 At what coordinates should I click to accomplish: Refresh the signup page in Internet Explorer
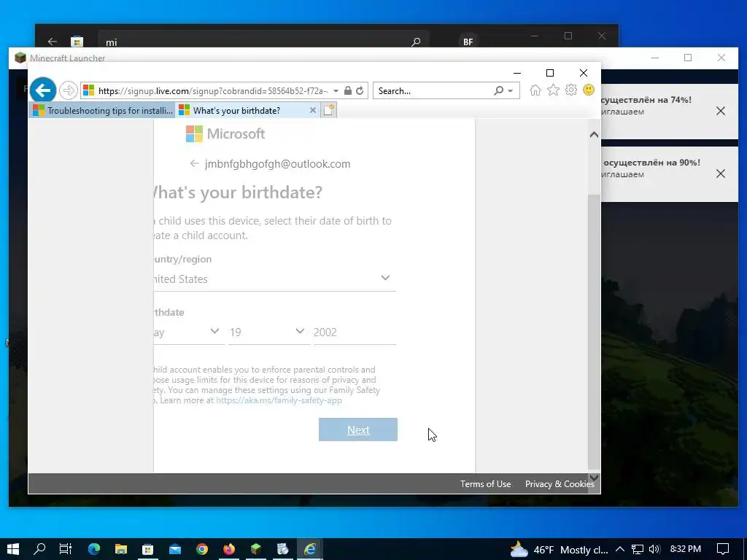[360, 90]
